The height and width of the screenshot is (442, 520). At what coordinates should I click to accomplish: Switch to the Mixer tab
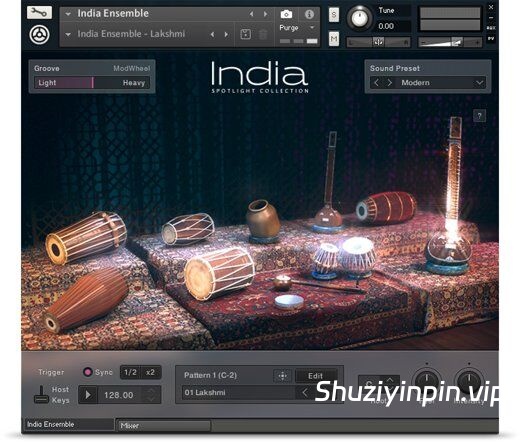coord(164,425)
